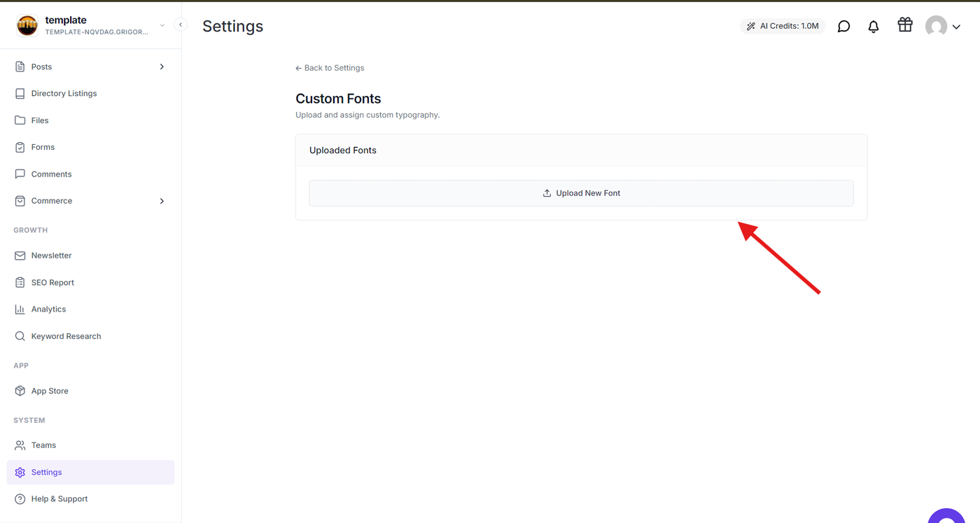
Task: Follow the Back to Settings link
Action: (x=330, y=68)
